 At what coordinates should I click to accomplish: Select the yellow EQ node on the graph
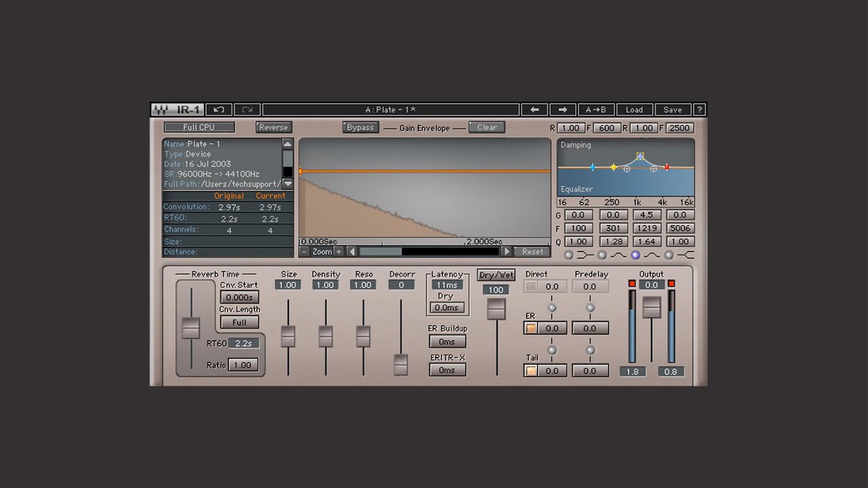pos(614,167)
